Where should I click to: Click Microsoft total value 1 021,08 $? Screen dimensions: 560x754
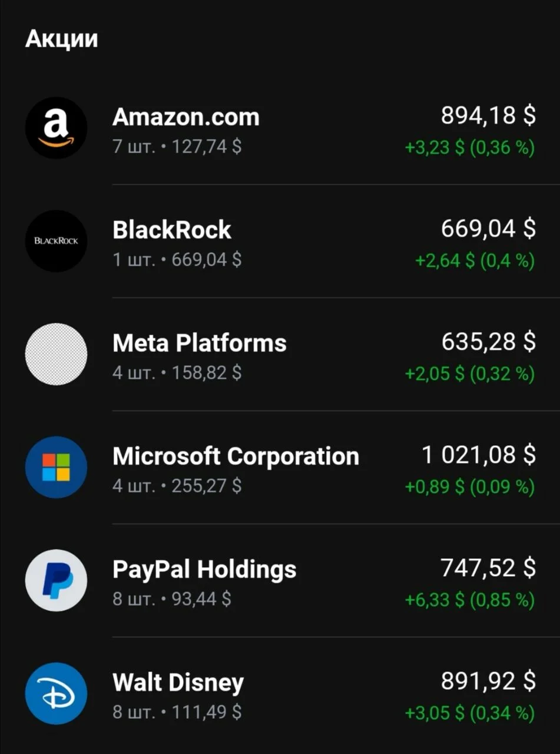pyautogui.click(x=479, y=455)
